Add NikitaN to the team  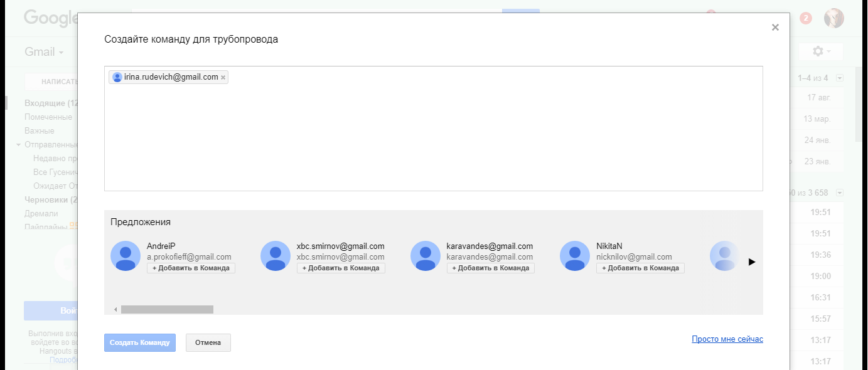(640, 268)
